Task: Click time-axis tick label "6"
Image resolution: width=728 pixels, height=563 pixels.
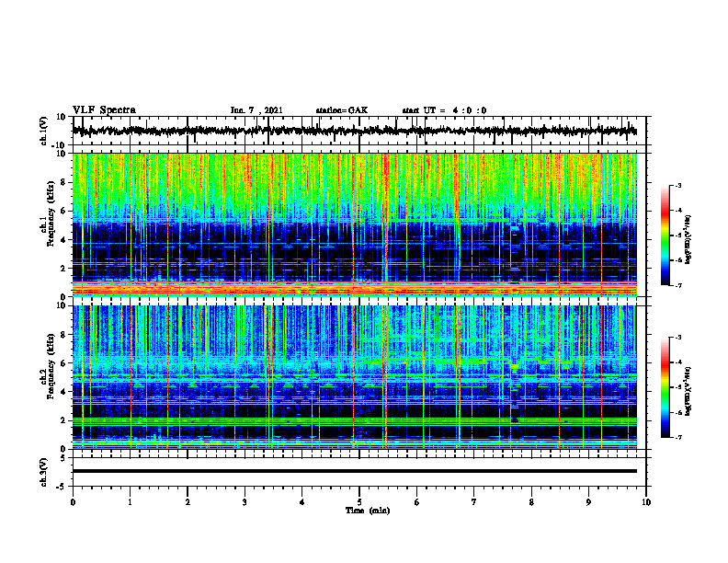Action: [x=417, y=502]
